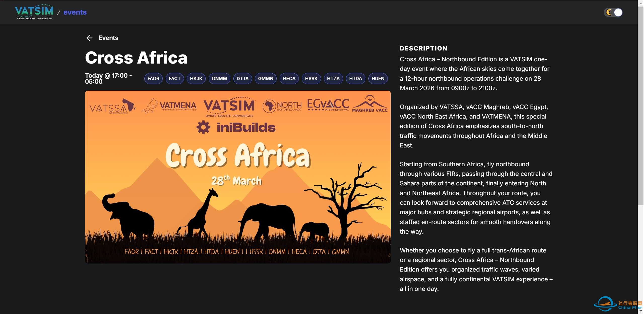Click the DNMM airport badge
Viewport: 644px width, 314px height.
point(219,79)
